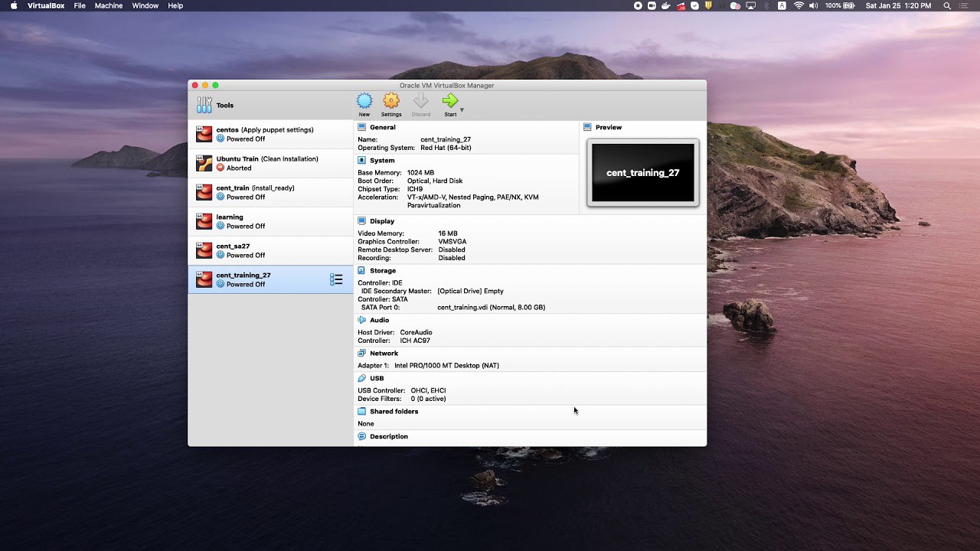Create a new VM with the New icon
Viewport: 980px width, 551px height.
(364, 104)
